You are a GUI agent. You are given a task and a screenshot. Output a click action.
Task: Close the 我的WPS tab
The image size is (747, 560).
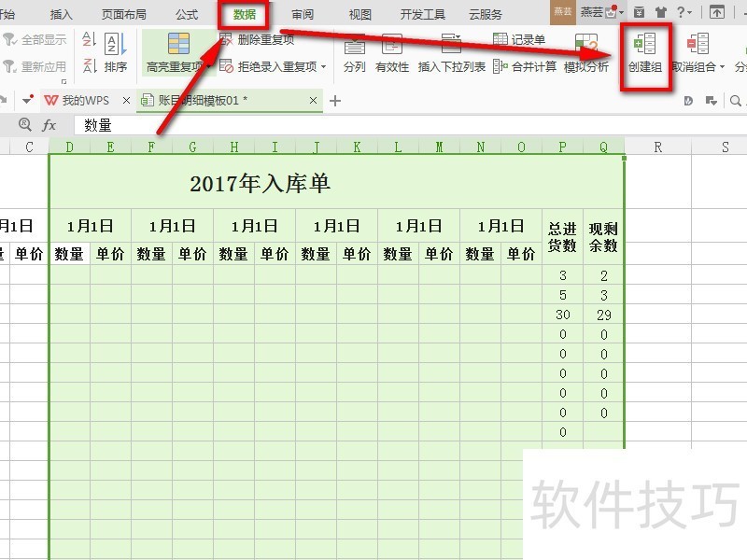click(126, 101)
